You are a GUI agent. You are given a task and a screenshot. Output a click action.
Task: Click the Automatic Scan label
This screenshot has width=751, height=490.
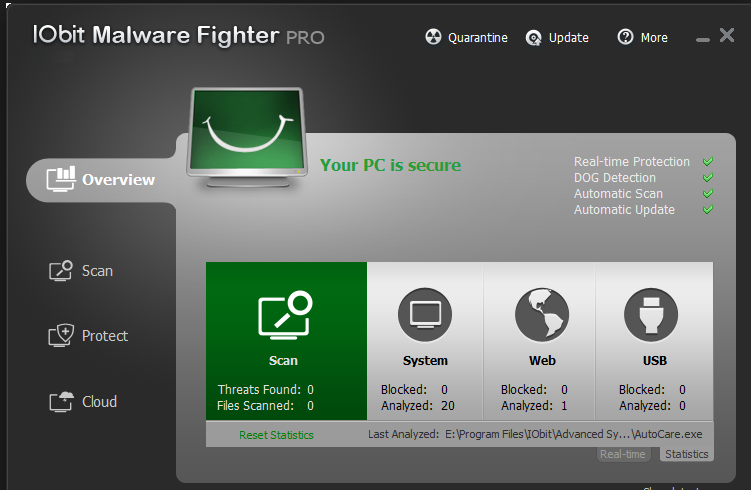pos(618,194)
